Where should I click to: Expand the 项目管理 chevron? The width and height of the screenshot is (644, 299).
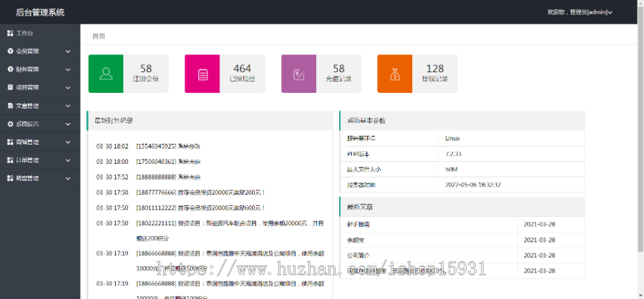point(68,87)
